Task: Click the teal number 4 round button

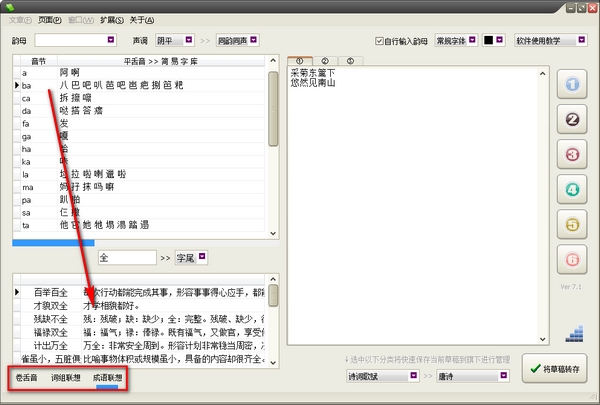Action: [x=572, y=189]
